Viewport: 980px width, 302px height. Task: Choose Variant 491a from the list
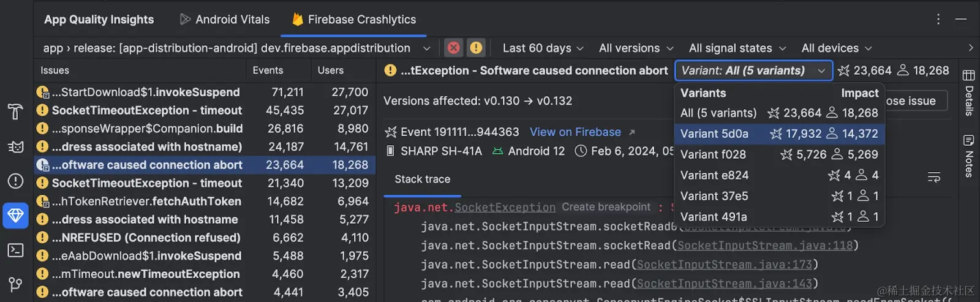(x=779, y=217)
